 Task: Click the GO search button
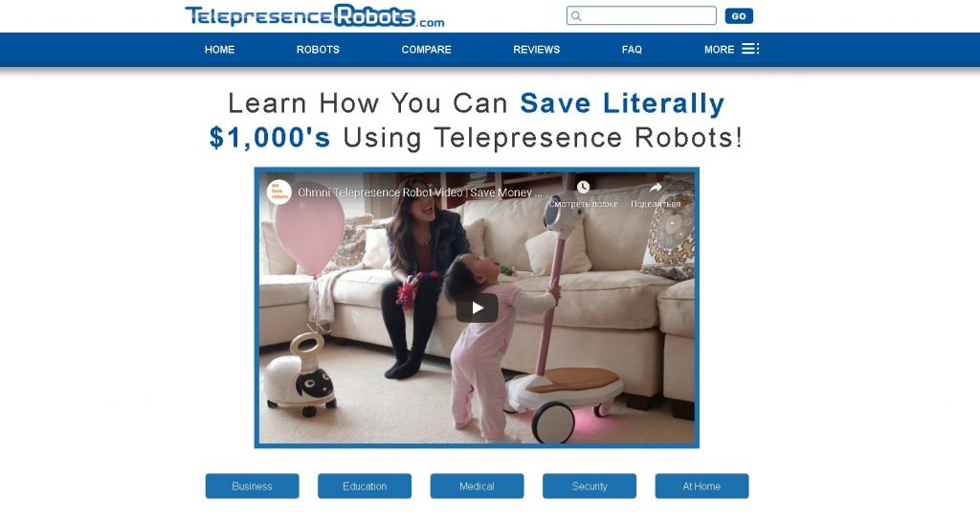pyautogui.click(x=739, y=16)
